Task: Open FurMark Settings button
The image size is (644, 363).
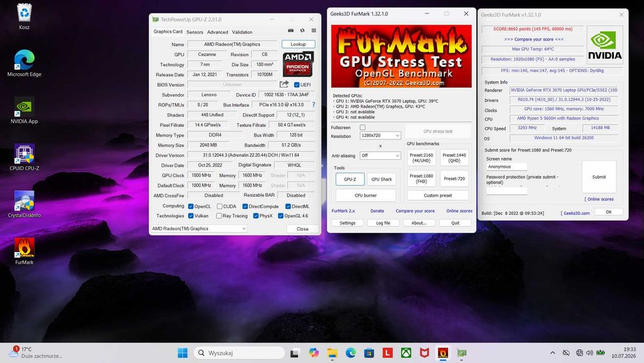Action: tap(348, 223)
